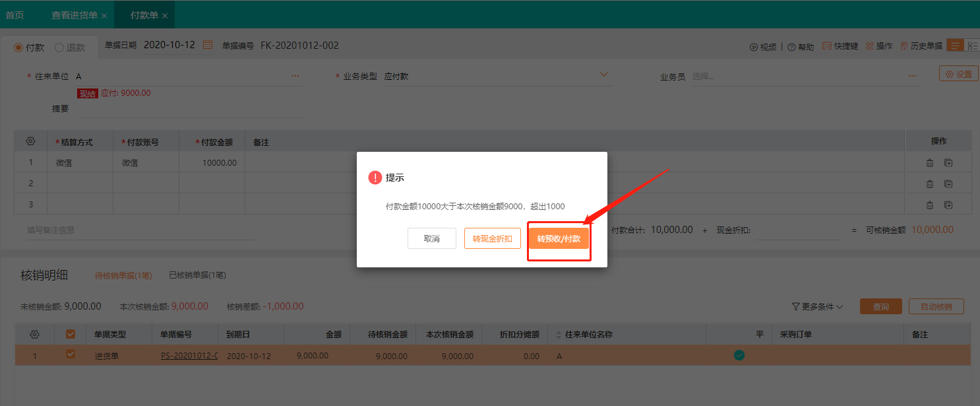
Task: Click the 付款金额 10000.00 cell
Action: (212, 162)
